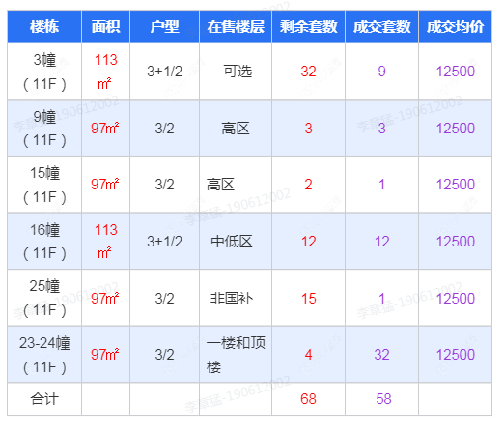Select purple sold count 12 in 16幢 row
This screenshot has height=434, width=504.
coord(381,242)
